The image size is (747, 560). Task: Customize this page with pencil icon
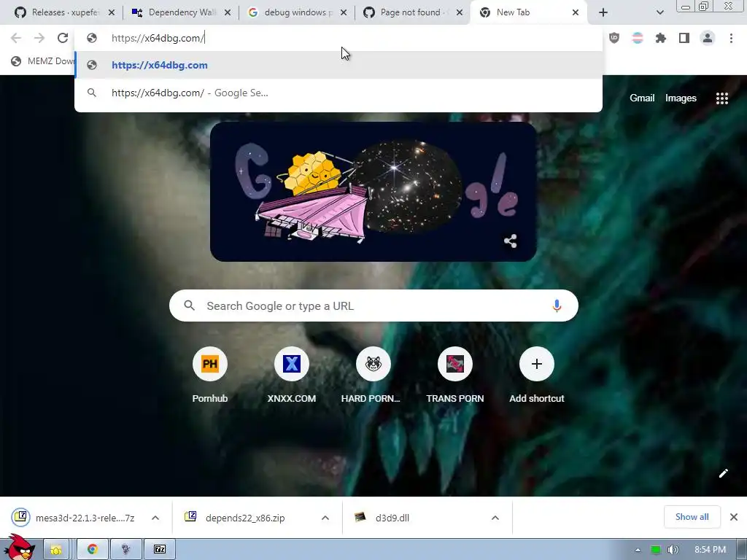point(723,472)
